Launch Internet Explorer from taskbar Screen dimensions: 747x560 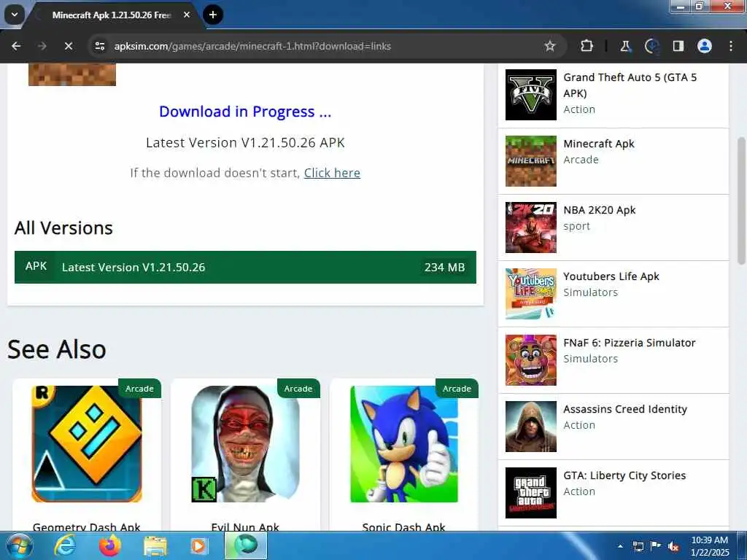[x=64, y=545]
